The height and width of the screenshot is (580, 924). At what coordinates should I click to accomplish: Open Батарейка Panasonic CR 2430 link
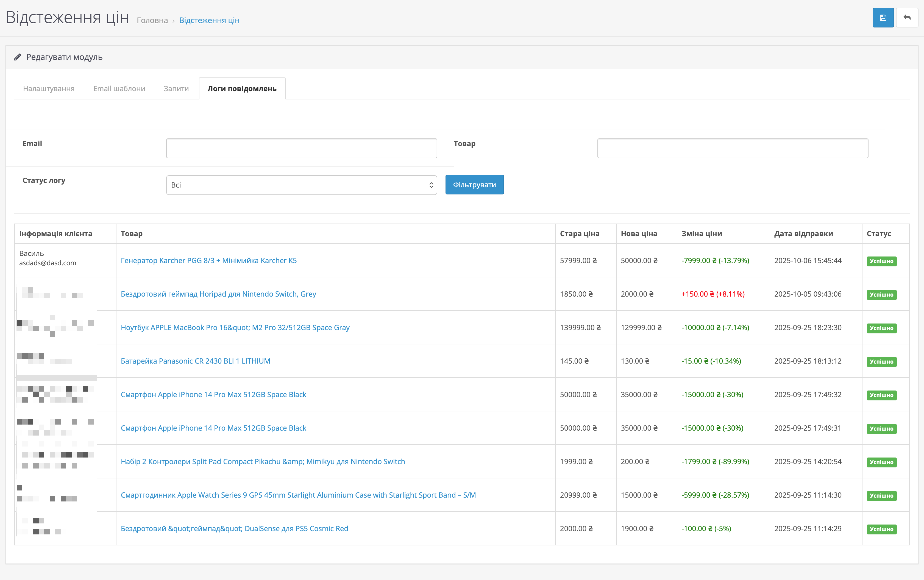pyautogui.click(x=195, y=361)
